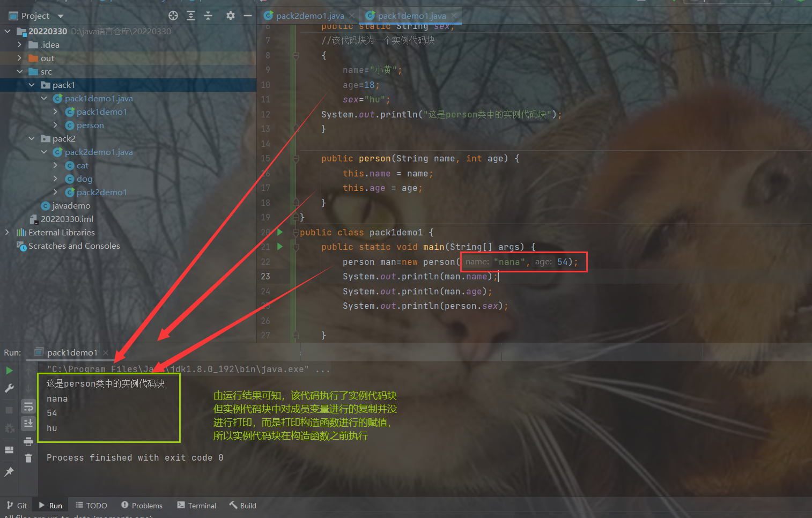Expand the person class node

coord(55,125)
